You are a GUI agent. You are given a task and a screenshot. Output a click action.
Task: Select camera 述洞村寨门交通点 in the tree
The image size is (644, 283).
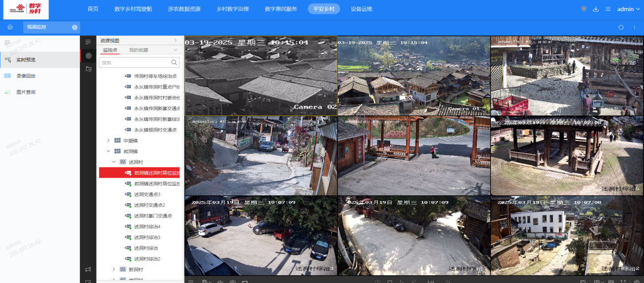(153, 216)
